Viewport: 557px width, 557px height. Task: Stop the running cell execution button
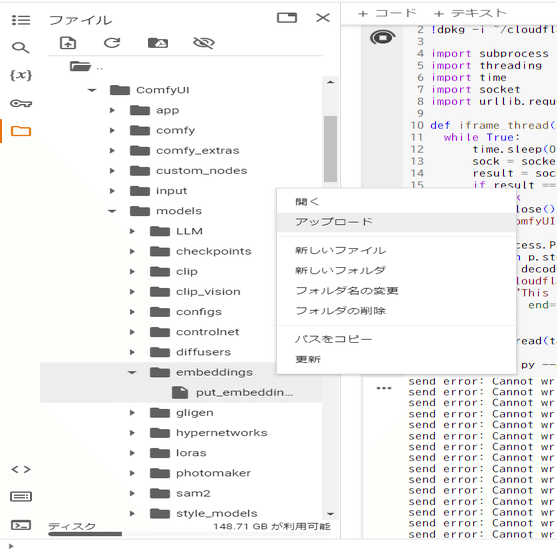(383, 37)
